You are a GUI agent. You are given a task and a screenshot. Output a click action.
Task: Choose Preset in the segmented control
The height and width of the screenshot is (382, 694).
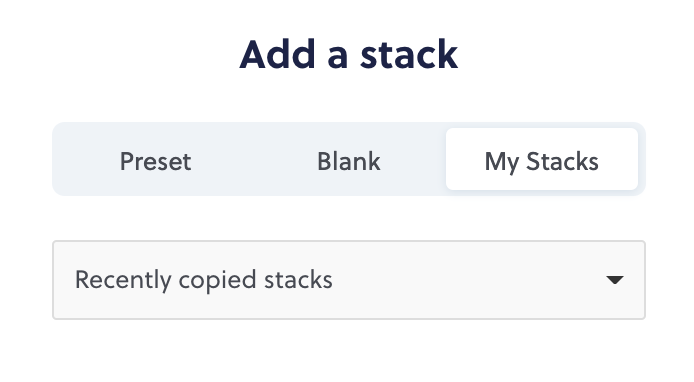(155, 159)
